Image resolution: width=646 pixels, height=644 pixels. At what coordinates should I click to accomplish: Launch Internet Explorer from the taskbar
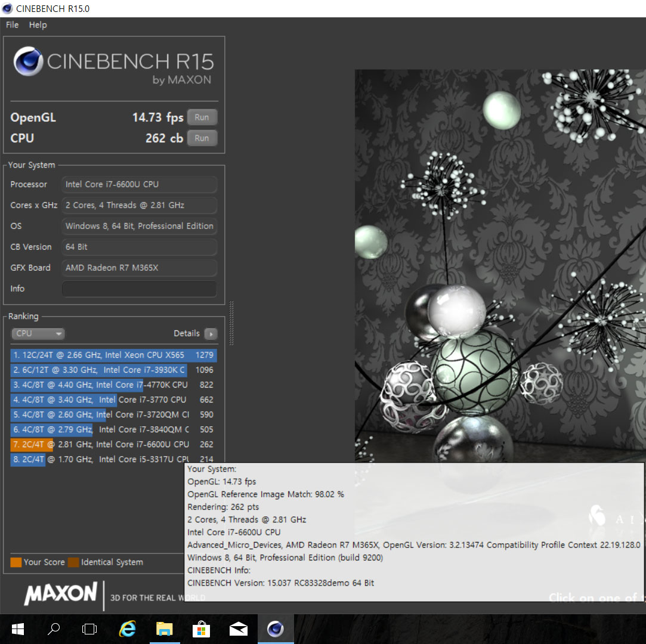127,629
